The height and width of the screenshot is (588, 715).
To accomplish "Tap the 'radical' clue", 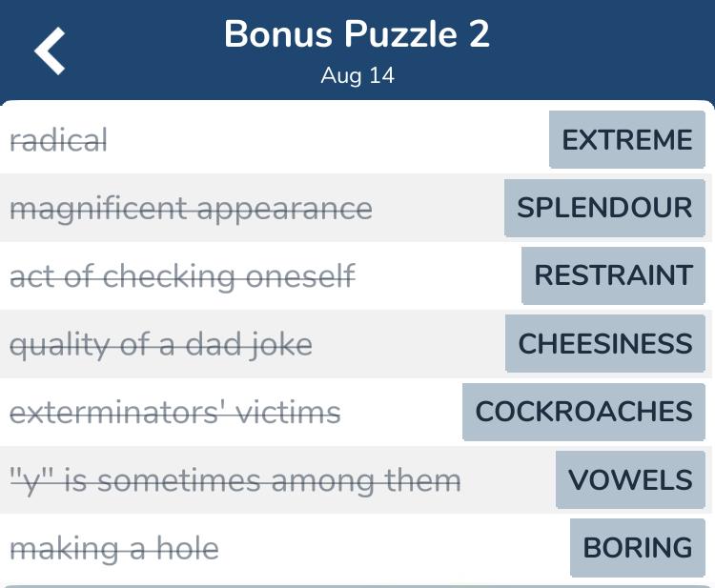I will pyautogui.click(x=59, y=141).
